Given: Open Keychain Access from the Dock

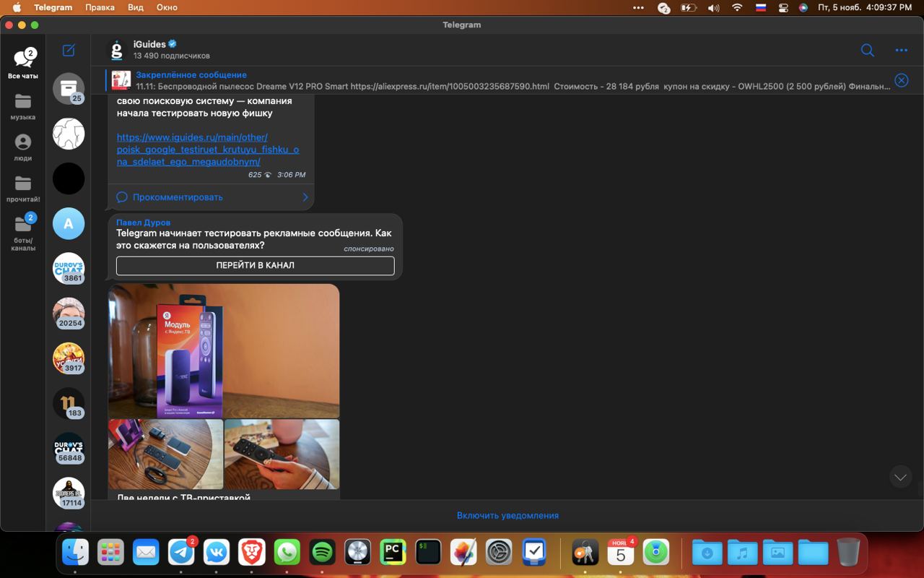Looking at the screenshot, I should (x=585, y=553).
